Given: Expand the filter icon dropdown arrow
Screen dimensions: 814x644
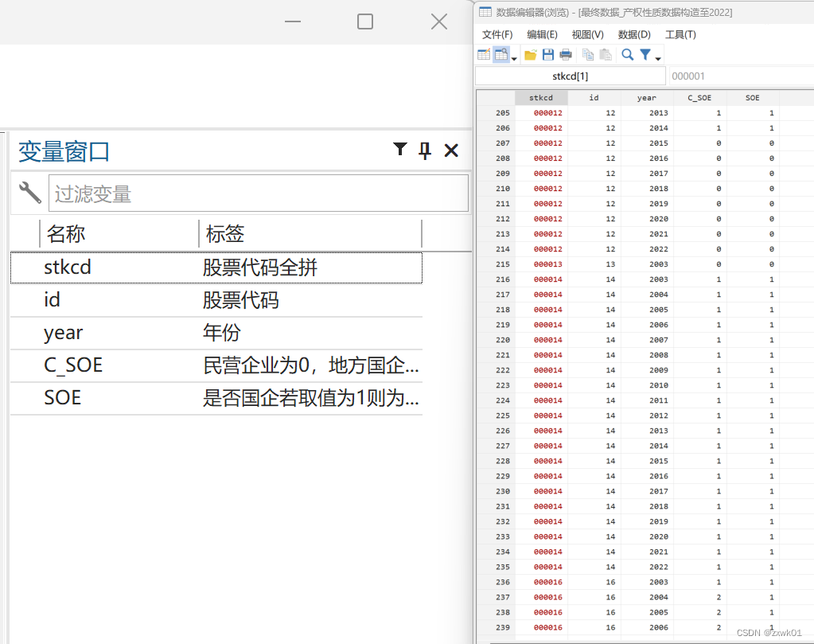Looking at the screenshot, I should pos(658,59).
